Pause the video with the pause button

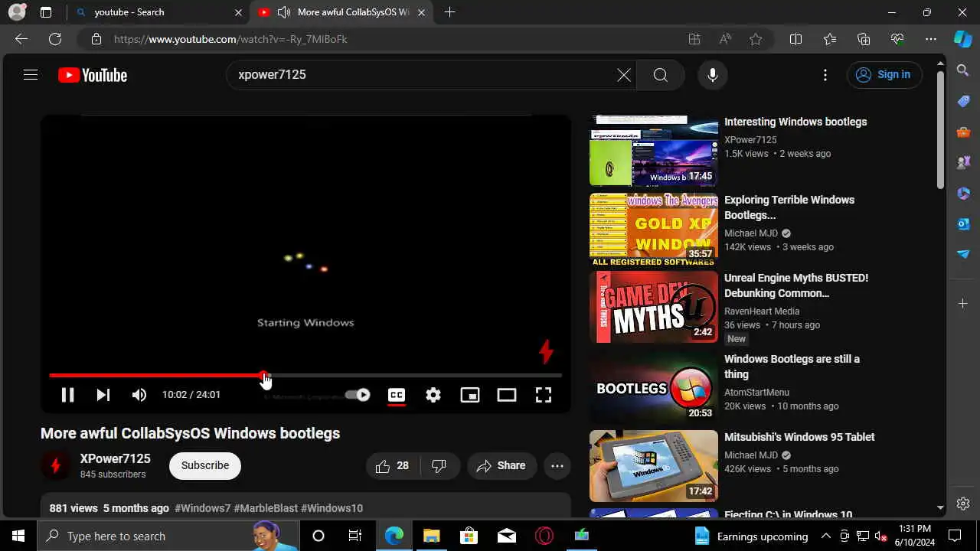[x=67, y=395]
